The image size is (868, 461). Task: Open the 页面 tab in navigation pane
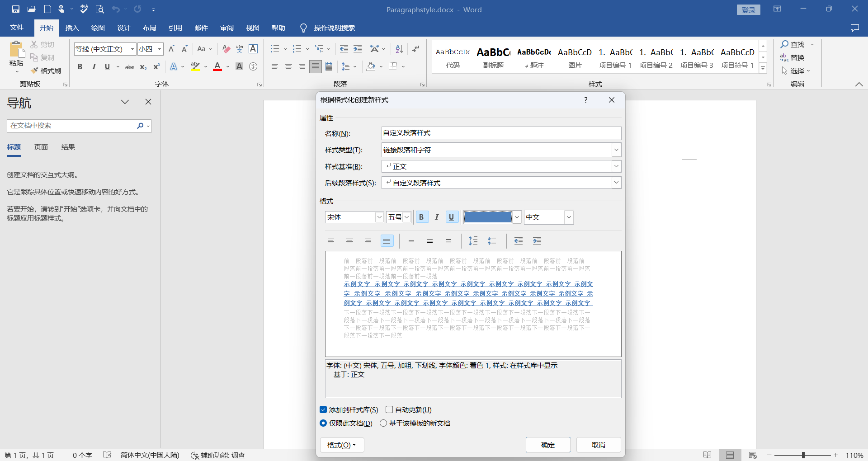tap(41, 147)
